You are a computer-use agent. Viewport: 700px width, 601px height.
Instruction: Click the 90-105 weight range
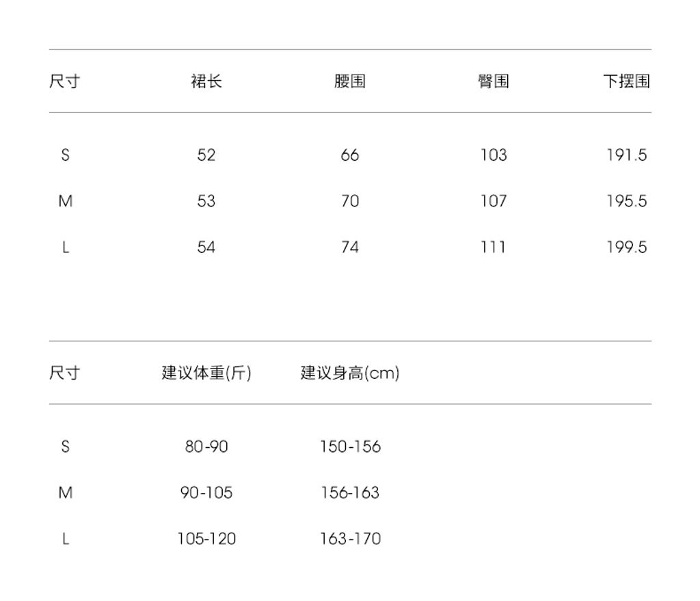pos(206,492)
